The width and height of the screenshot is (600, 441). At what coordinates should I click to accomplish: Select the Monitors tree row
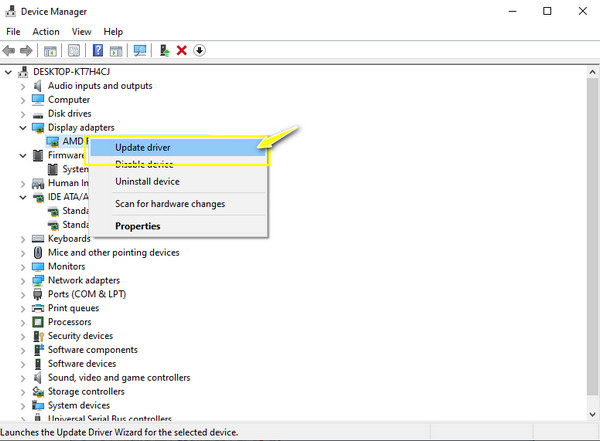point(67,266)
